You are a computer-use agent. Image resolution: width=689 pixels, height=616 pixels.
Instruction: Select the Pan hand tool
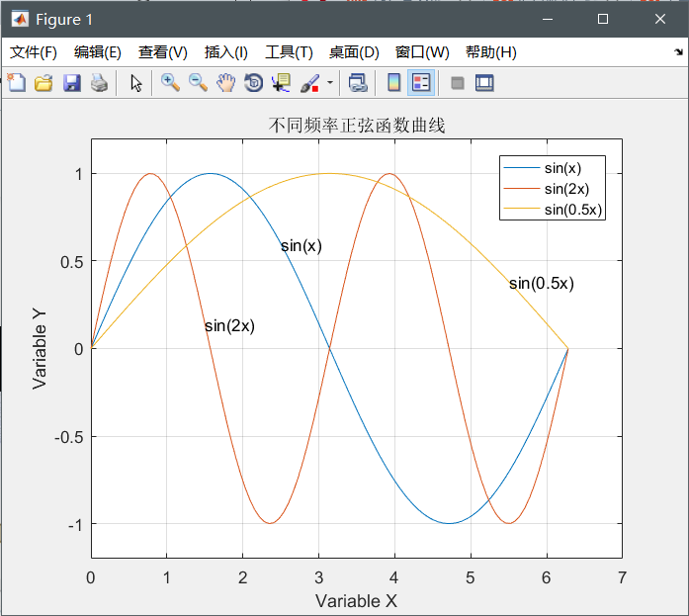point(225,83)
